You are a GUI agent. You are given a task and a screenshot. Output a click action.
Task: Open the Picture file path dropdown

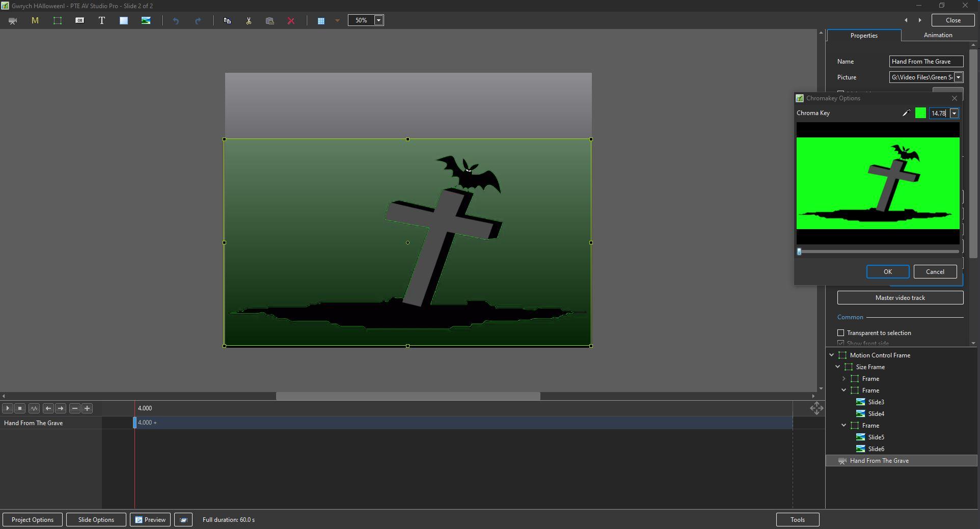pyautogui.click(x=958, y=77)
